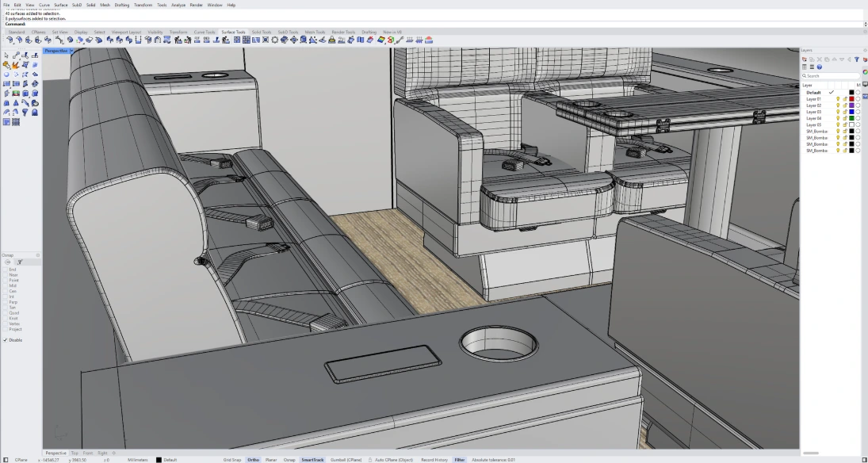Select the pointer tool in left toolbar

[x=6, y=55]
